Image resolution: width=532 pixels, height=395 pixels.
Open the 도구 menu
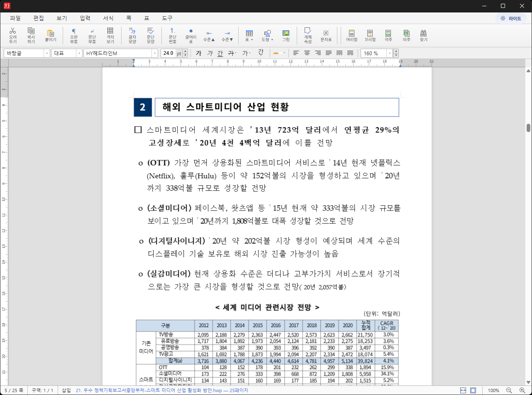(167, 18)
